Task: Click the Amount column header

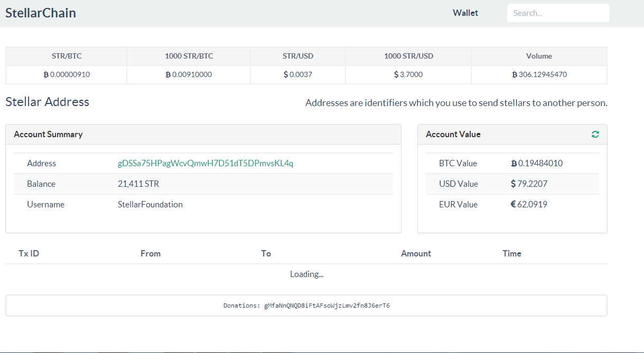Action: [416, 254]
